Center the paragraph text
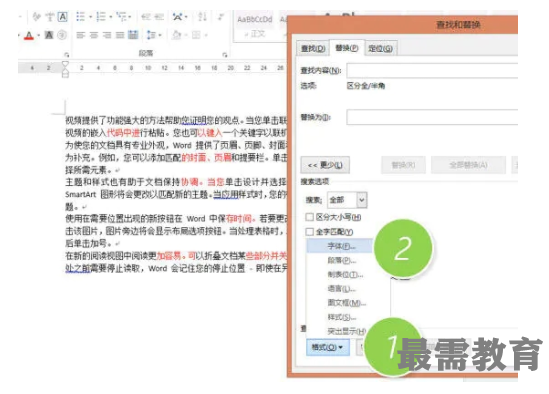549x394 pixels. pyautogui.click(x=93, y=35)
